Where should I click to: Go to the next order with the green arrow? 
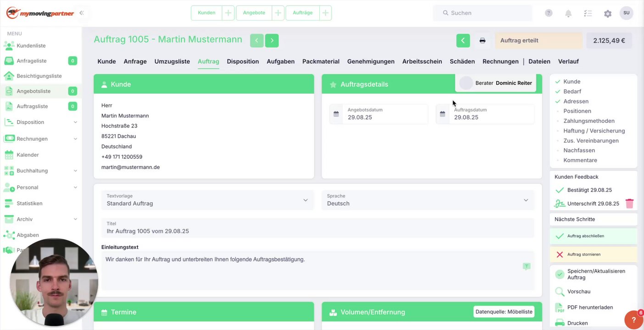(272, 40)
